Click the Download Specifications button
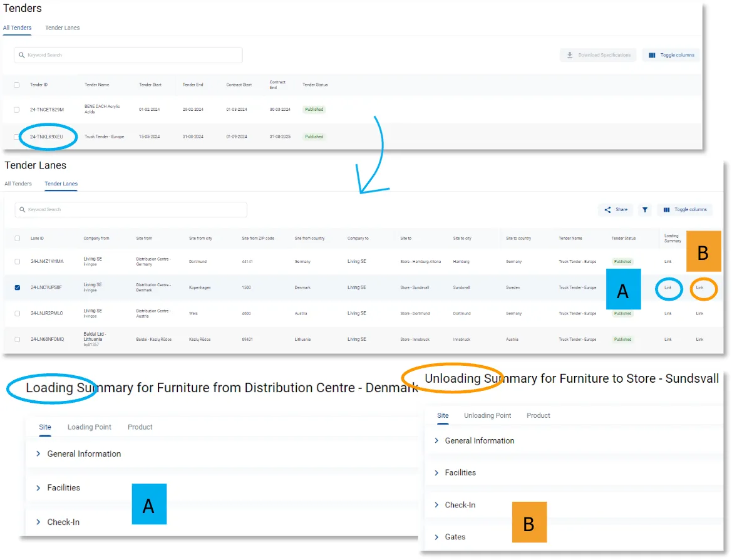Viewport: 732px width, 560px height. point(598,55)
